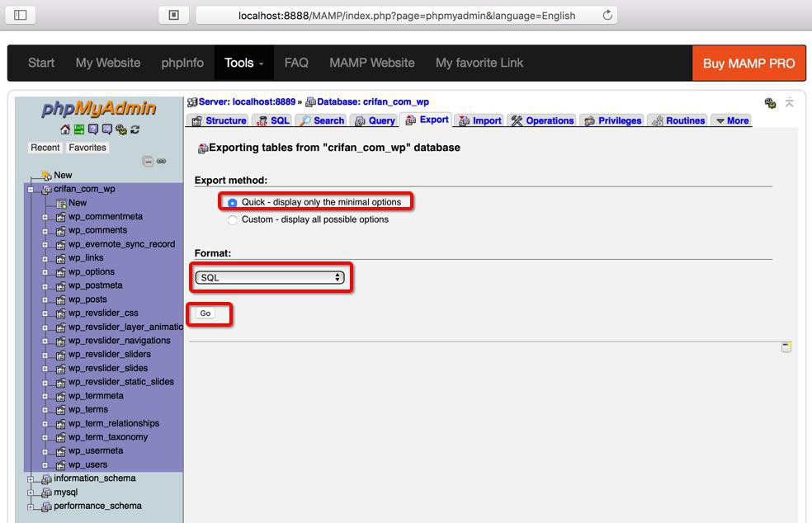Select wp_revslider_navigations table name

tap(120, 341)
